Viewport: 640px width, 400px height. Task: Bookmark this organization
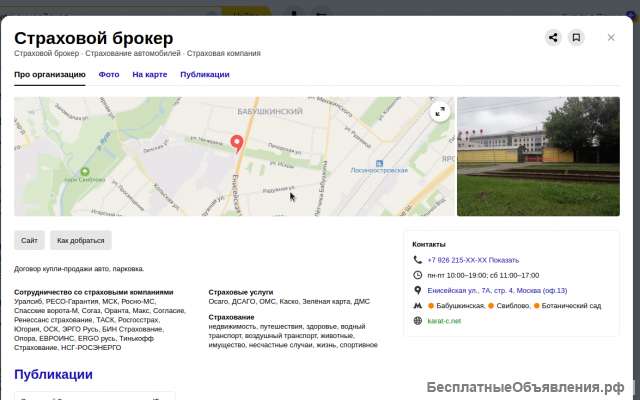pyautogui.click(x=576, y=38)
